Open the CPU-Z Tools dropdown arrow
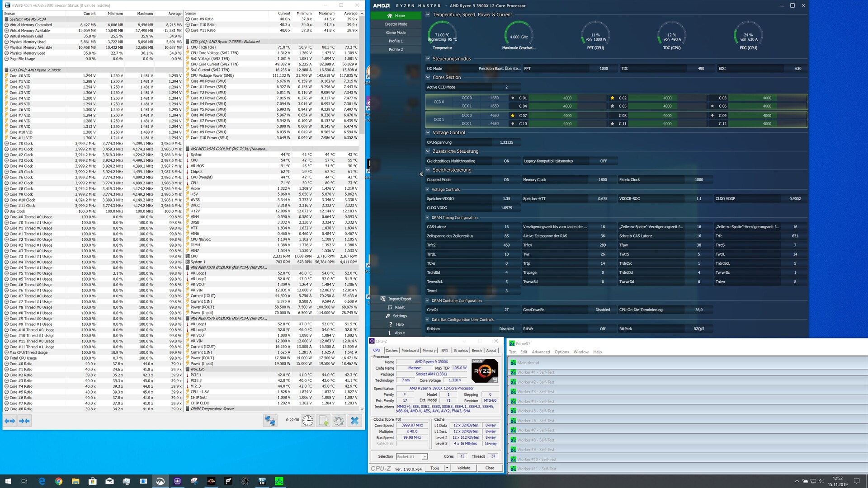Screen dimensions: 868x488 [x=447, y=468]
